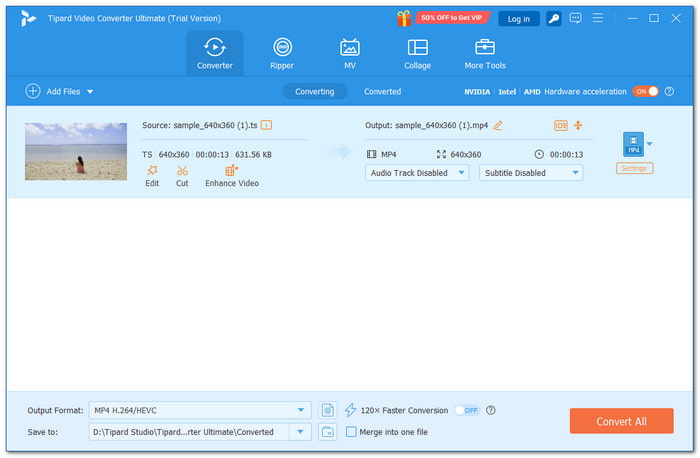Minimize the Tipard window
Viewport: 700px width, 458px height.
coord(632,18)
